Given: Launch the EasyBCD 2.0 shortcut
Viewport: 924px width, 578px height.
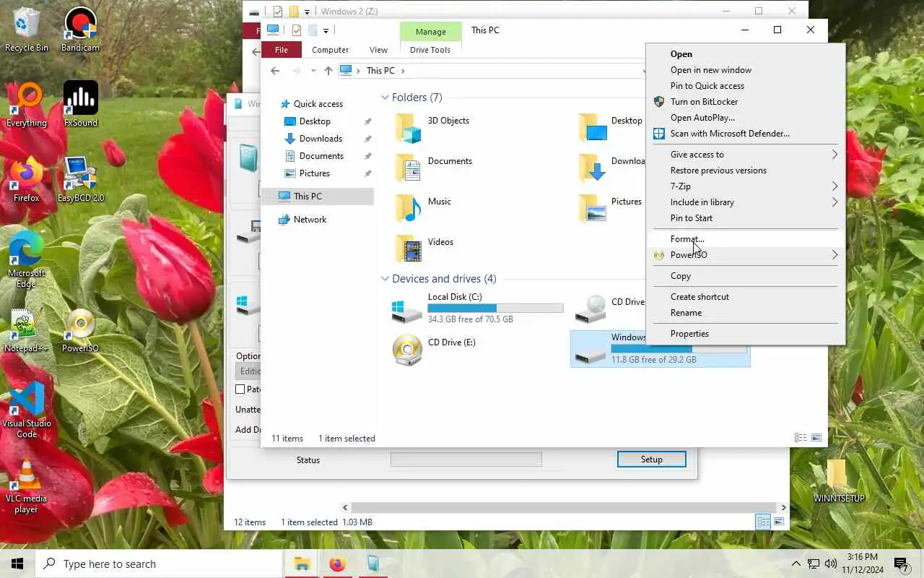Looking at the screenshot, I should (x=80, y=180).
